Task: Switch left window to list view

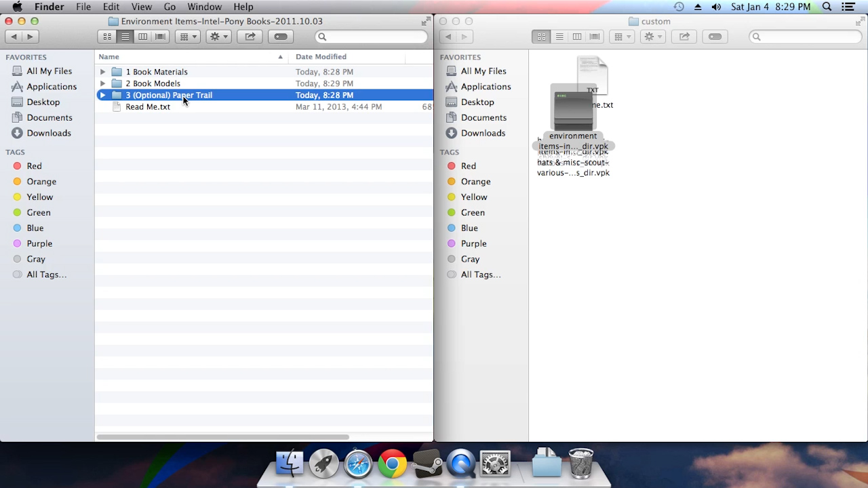Action: [x=125, y=37]
